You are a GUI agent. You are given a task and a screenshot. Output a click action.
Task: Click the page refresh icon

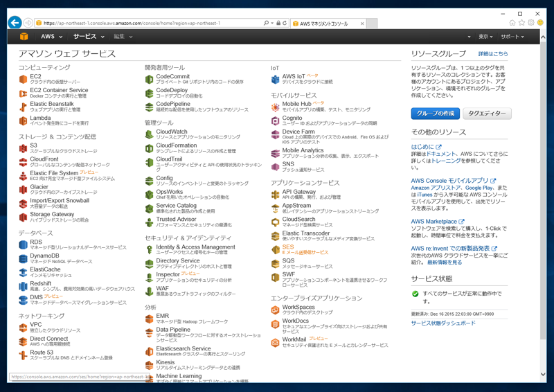pos(285,24)
